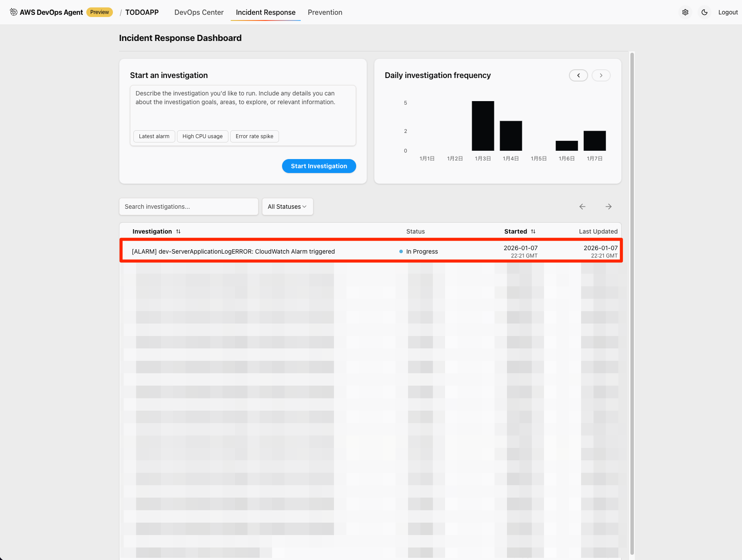Open the Prevention tab

click(325, 12)
